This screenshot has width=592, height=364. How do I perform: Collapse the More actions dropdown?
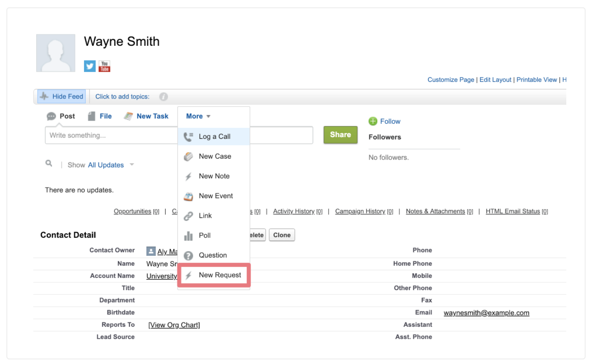coord(198,116)
